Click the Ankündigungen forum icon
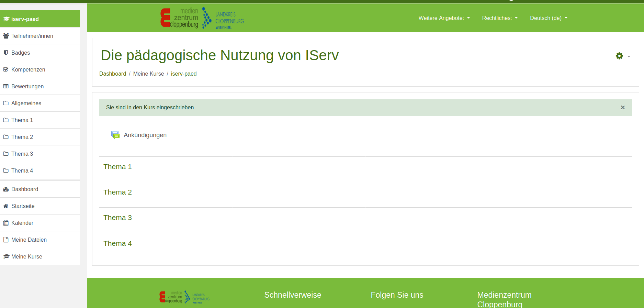The width and height of the screenshot is (644, 308). click(115, 135)
